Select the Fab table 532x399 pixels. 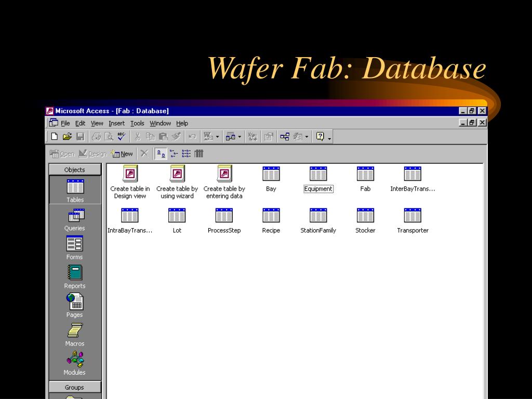tap(365, 179)
